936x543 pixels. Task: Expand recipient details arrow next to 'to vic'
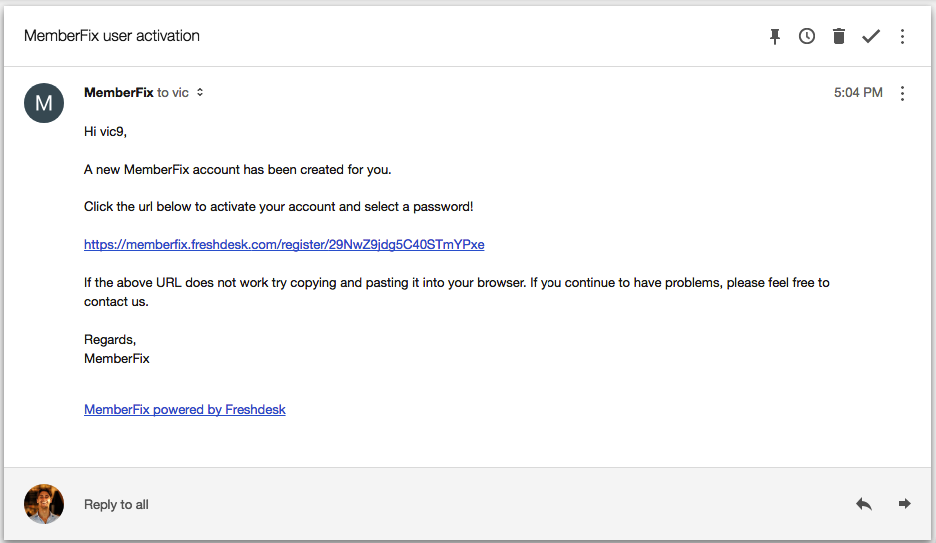(200, 92)
